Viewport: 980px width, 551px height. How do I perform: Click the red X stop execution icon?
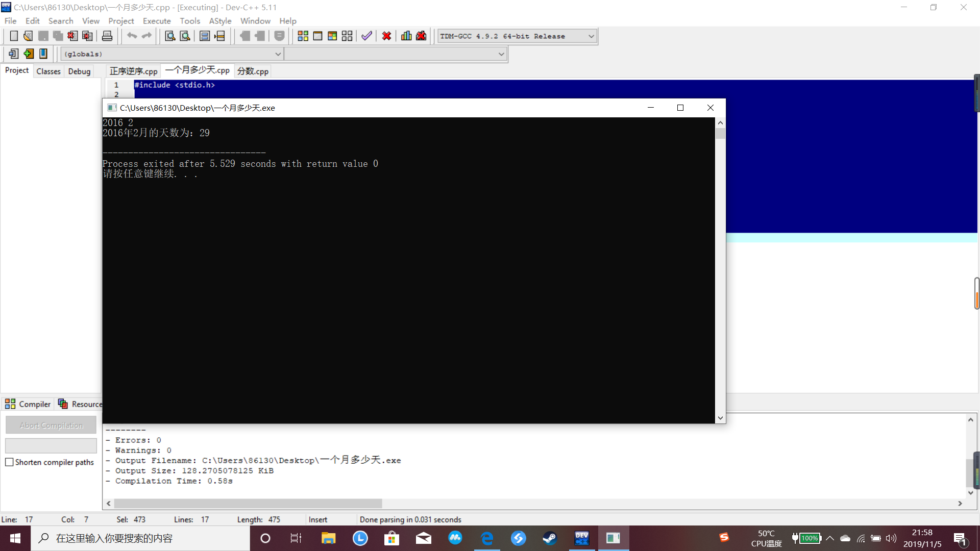386,36
